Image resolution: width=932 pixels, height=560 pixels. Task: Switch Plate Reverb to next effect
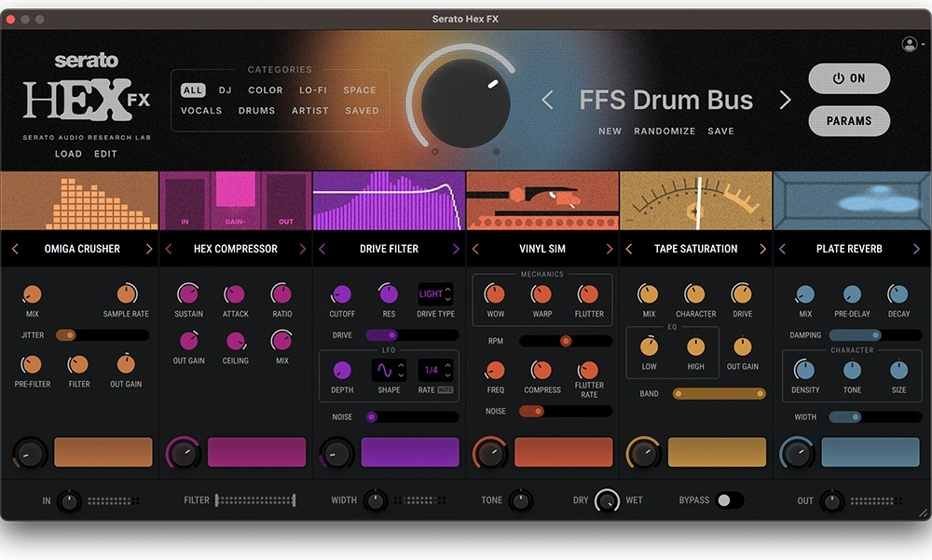coord(915,249)
